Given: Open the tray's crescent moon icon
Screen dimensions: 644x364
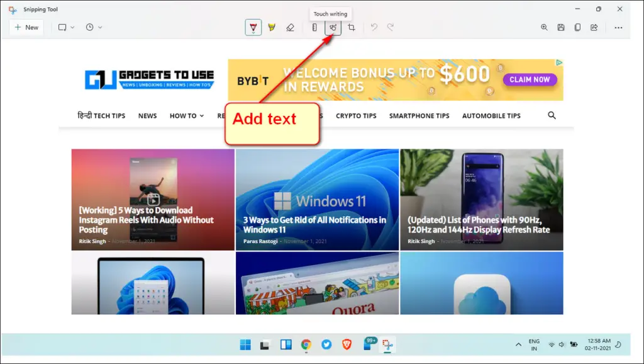Looking at the screenshot, I should (x=619, y=344).
